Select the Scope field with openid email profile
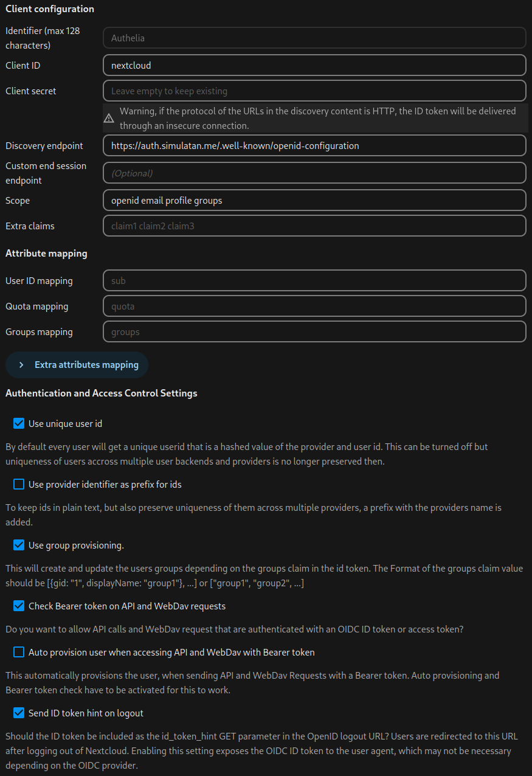 (x=314, y=200)
